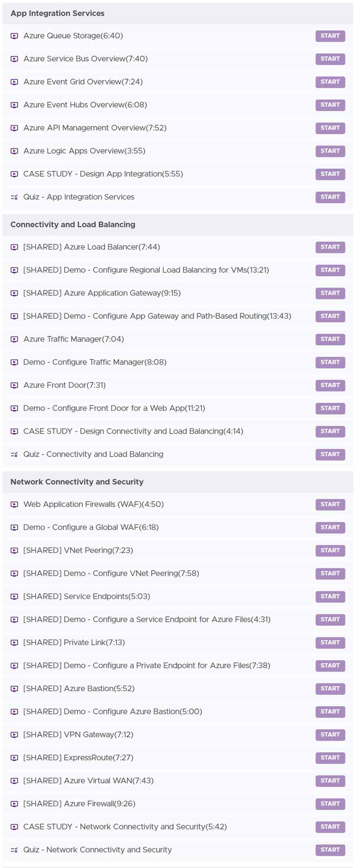This screenshot has height=868, width=354.
Task: Click video icon beside [SHARED] VPN Gateway
Action: 15,735
